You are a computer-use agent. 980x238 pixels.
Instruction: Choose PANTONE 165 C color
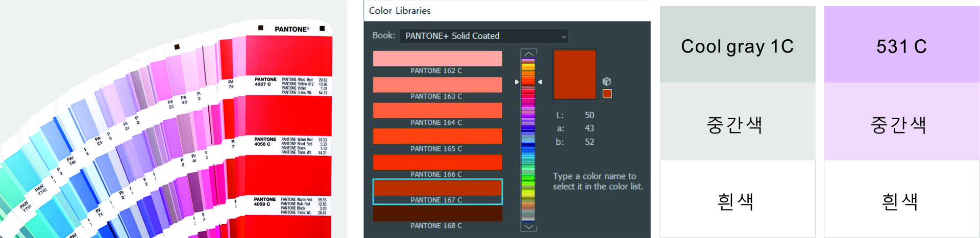pyautogui.click(x=437, y=136)
